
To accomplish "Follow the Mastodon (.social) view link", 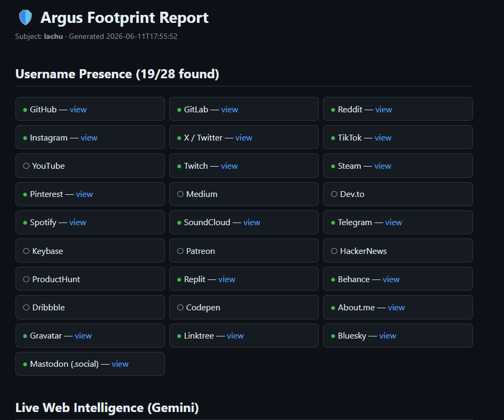I will click(120, 364).
